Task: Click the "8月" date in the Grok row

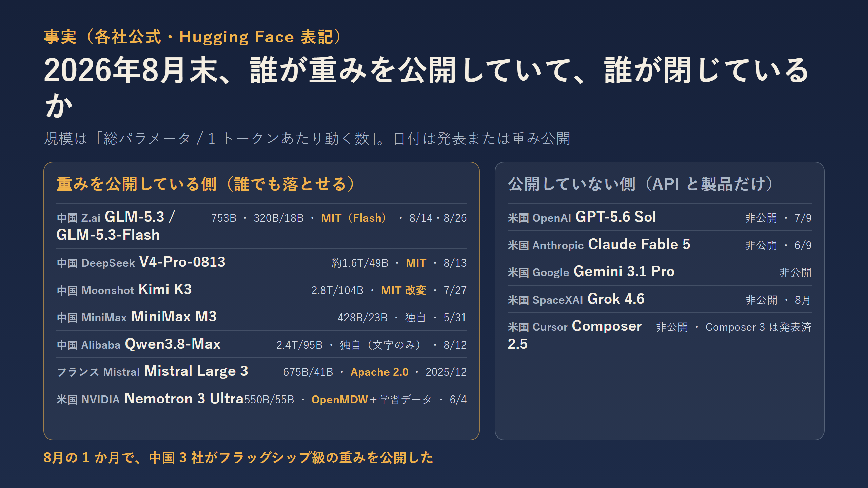Action: (x=803, y=300)
